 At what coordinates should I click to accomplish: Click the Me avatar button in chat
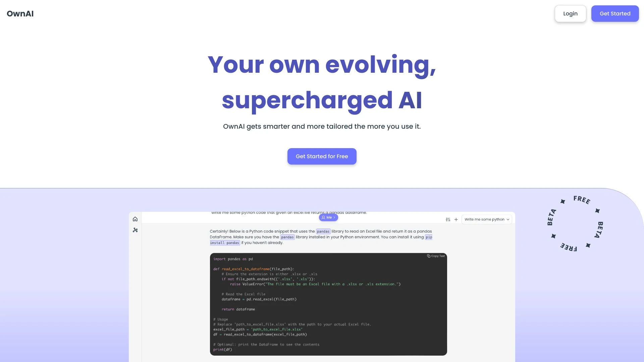pos(328,217)
